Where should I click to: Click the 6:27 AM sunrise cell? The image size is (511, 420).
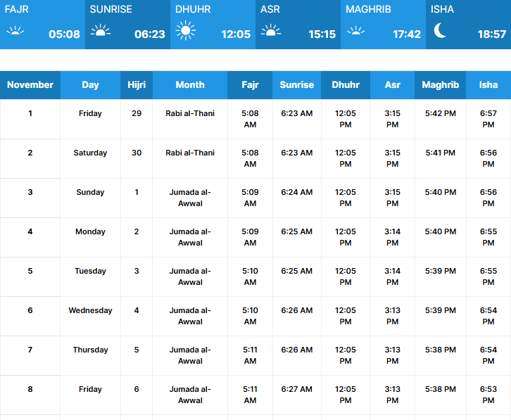pos(296,389)
